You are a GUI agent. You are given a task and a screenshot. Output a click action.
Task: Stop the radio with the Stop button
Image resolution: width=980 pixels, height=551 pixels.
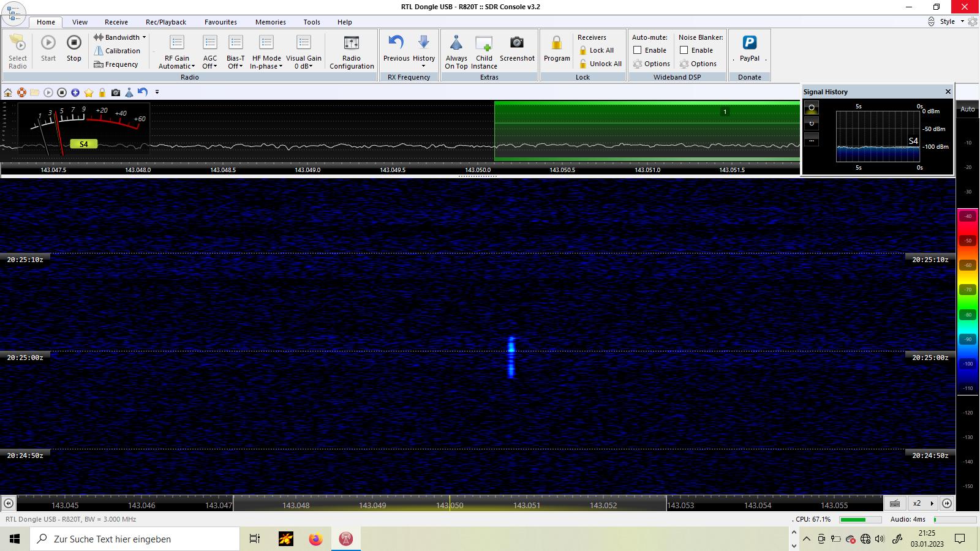[74, 48]
